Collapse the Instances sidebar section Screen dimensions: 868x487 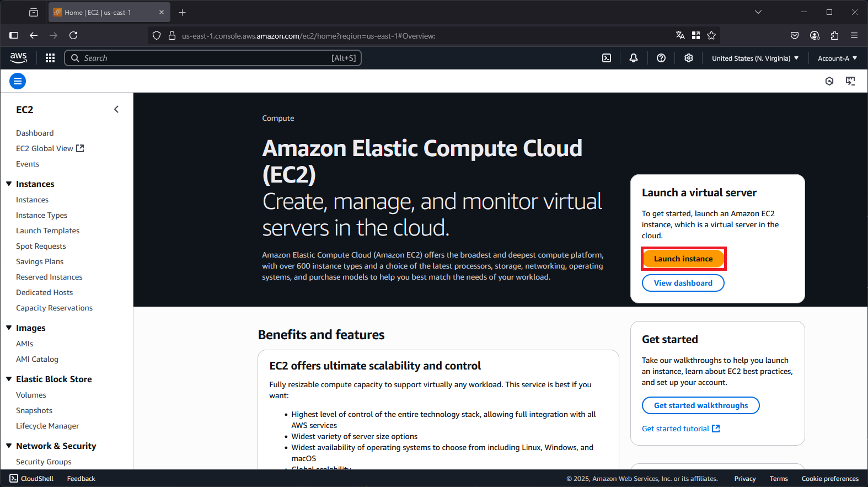click(9, 184)
